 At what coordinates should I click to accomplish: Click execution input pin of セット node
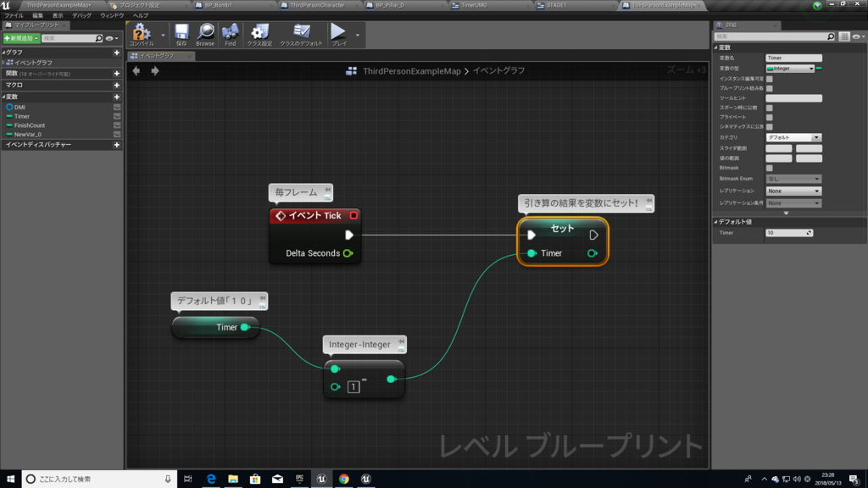coord(531,236)
